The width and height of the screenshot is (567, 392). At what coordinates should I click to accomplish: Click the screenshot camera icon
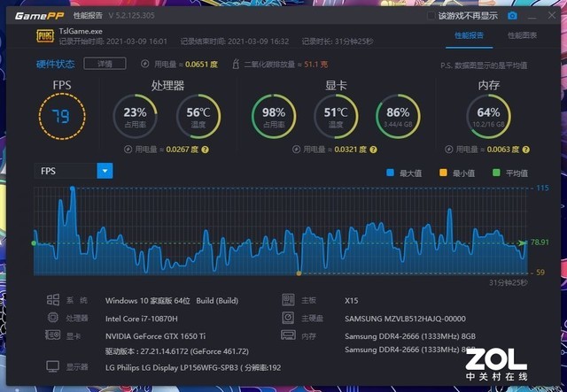pyautogui.click(x=512, y=16)
